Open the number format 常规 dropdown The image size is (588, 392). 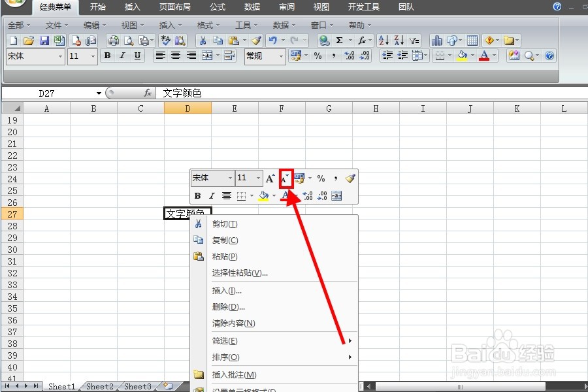281,56
